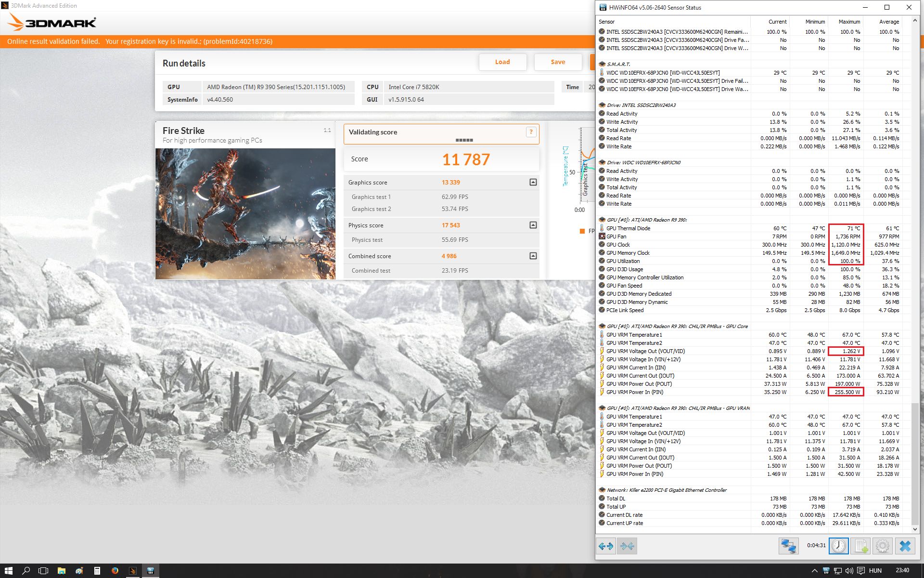Click the help question mark in Validating score

531,132
